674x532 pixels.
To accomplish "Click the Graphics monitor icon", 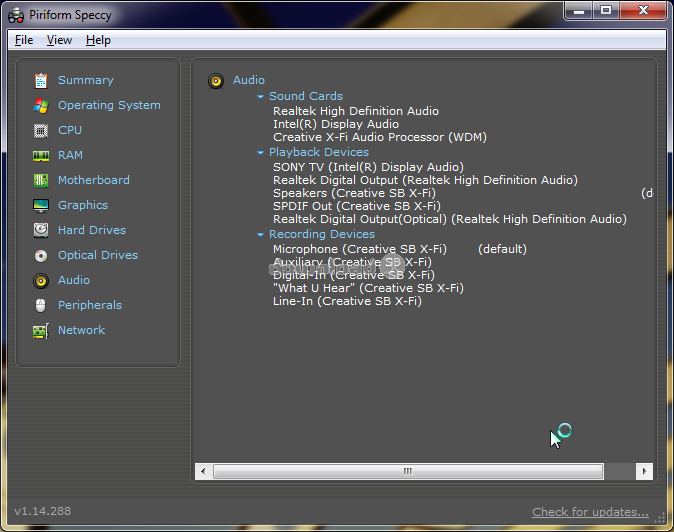I will [x=41, y=205].
